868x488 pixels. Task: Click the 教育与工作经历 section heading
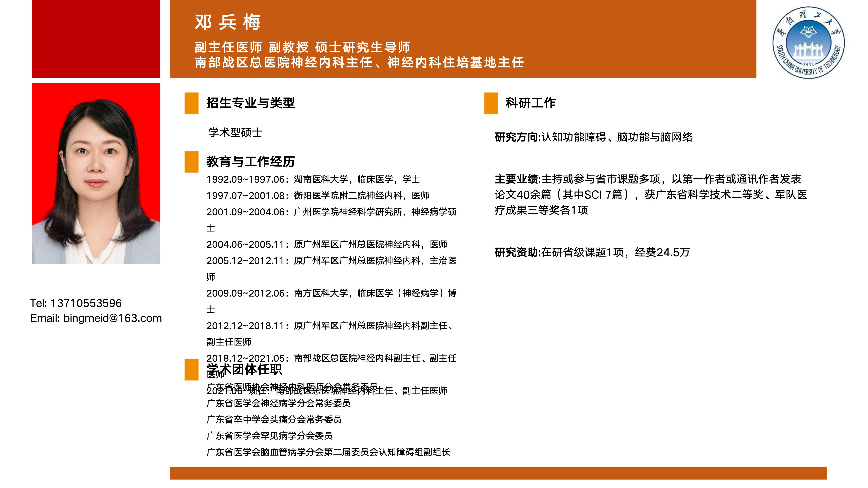[250, 162]
